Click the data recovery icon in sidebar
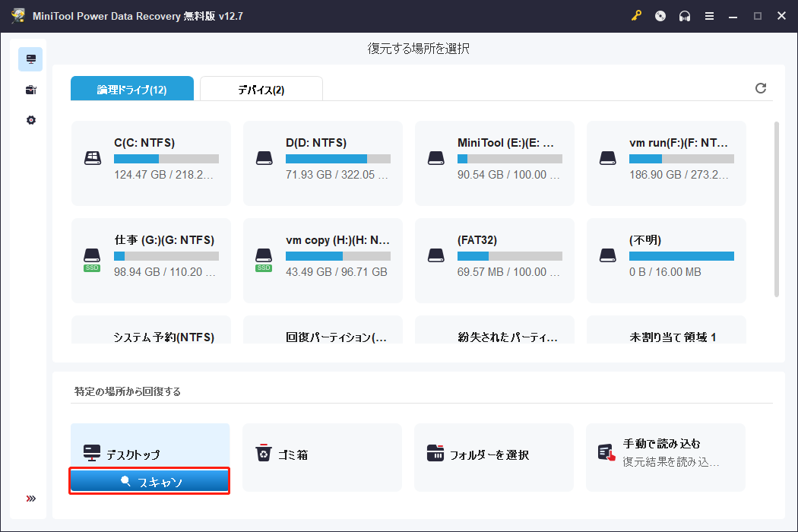Image resolution: width=798 pixels, height=532 pixels. [x=30, y=59]
